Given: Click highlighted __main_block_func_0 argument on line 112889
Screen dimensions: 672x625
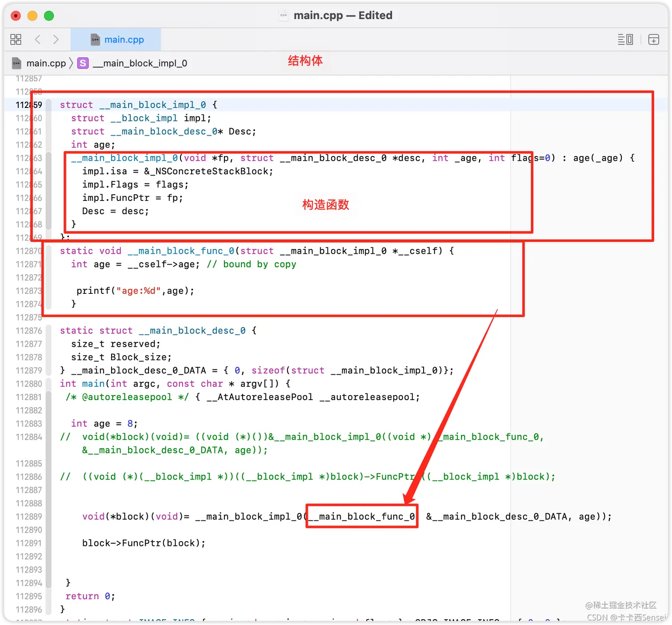Looking at the screenshot, I should tap(362, 517).
